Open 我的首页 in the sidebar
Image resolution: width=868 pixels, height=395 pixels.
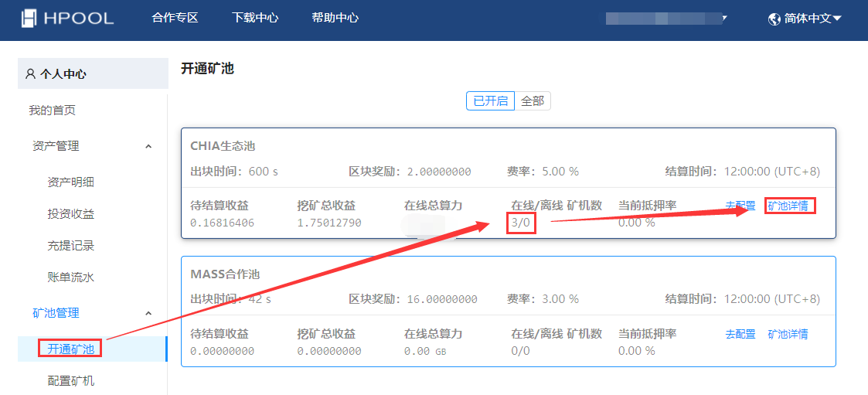point(53,111)
